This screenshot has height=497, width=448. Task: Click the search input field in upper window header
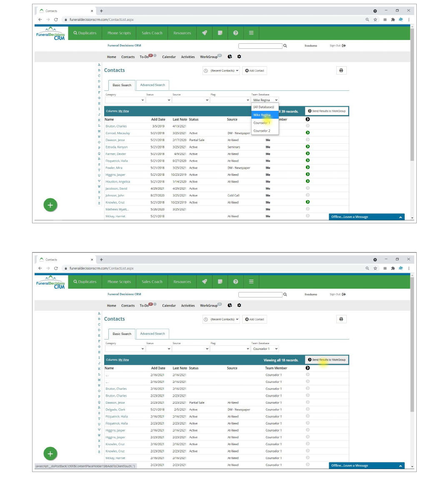pos(260,46)
